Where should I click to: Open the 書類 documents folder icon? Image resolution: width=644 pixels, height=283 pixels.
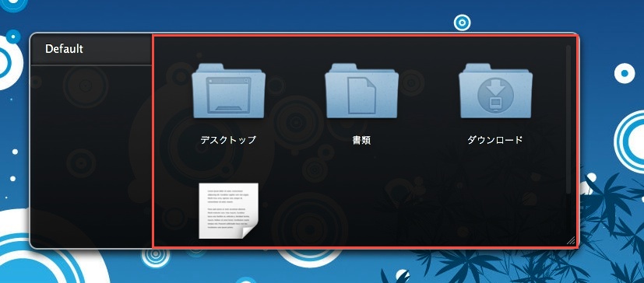coord(361,91)
